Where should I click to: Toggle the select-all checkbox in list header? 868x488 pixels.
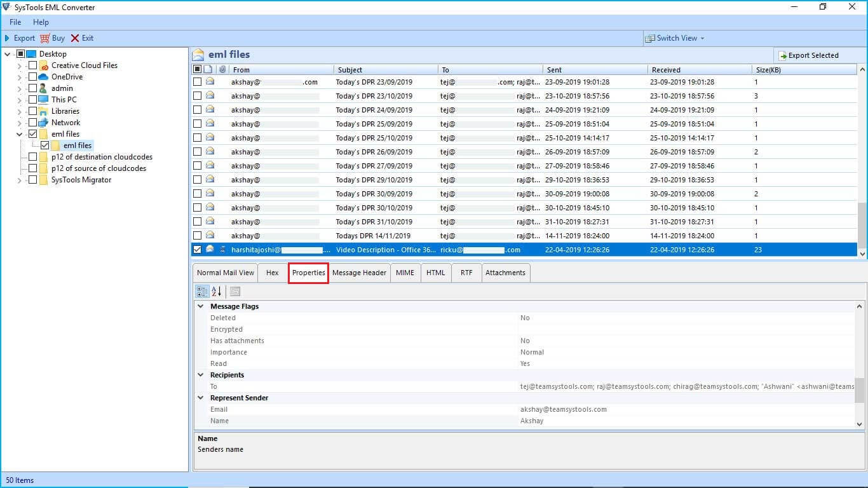click(198, 69)
